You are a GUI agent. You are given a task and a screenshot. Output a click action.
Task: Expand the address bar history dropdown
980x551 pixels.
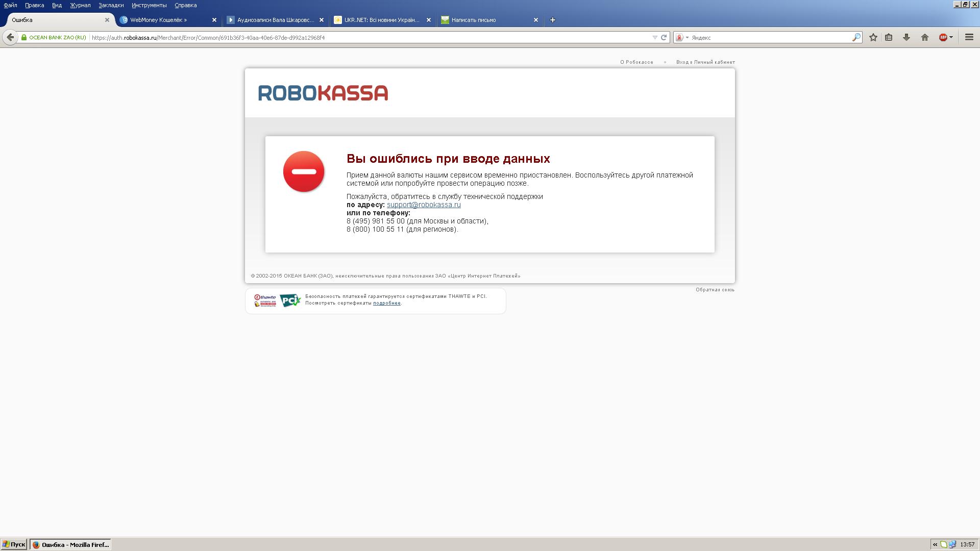coord(655,37)
